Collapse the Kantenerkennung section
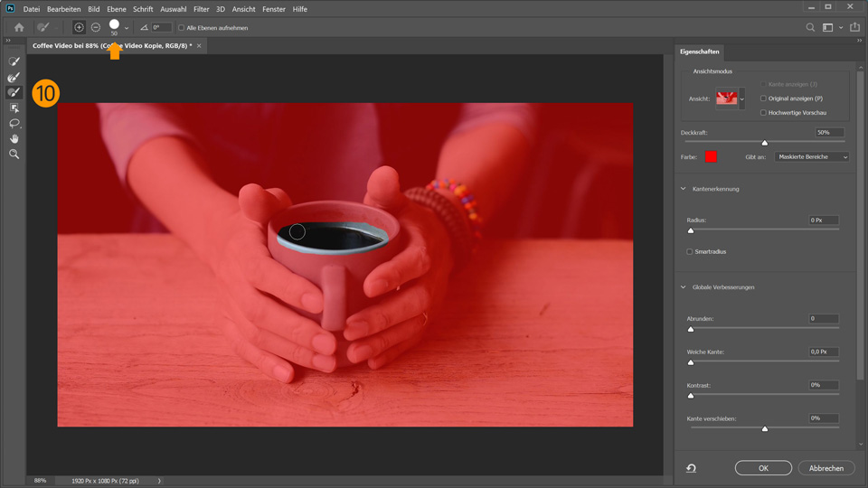Viewport: 868px width, 488px height. 684,189
